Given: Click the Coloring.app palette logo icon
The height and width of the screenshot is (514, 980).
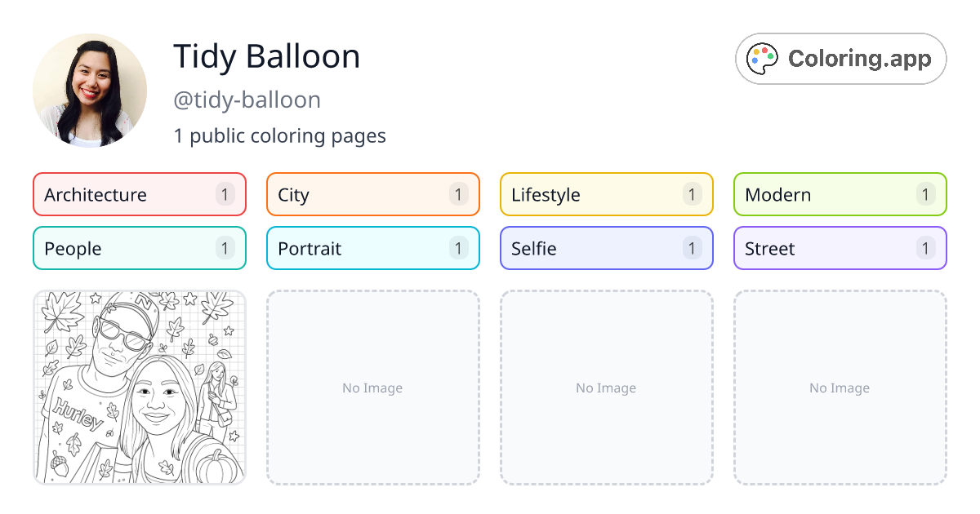Looking at the screenshot, I should click(762, 58).
